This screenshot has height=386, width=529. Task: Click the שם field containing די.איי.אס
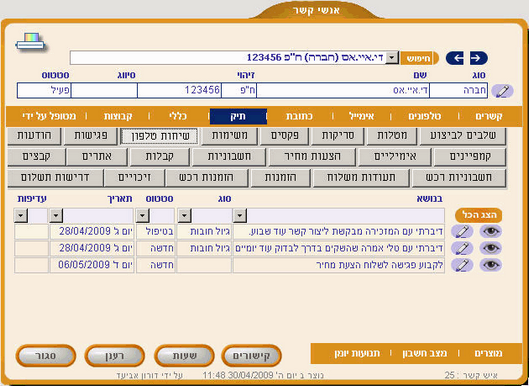(x=343, y=90)
